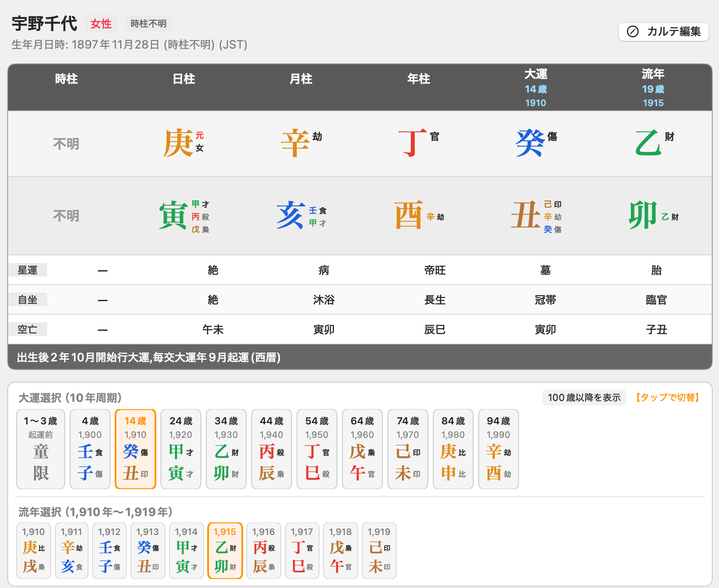Choose the 1,914 甲寅 year card
719x588 pixels.
pyautogui.click(x=186, y=551)
